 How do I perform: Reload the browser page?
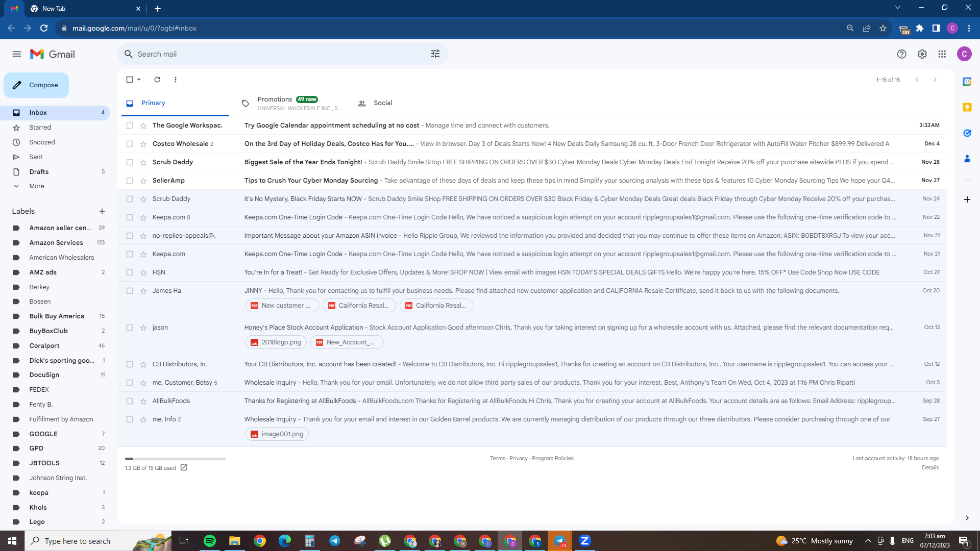44,28
